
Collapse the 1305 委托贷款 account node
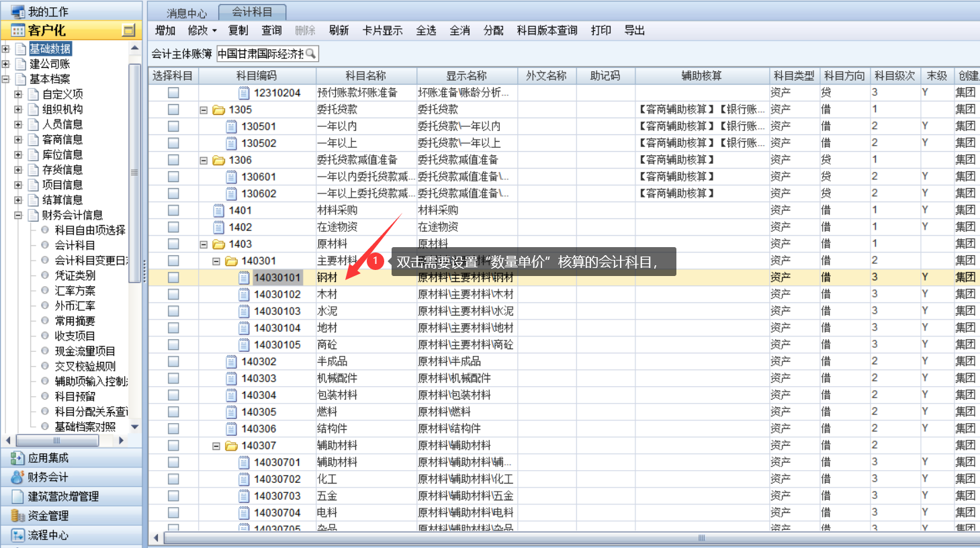[204, 110]
